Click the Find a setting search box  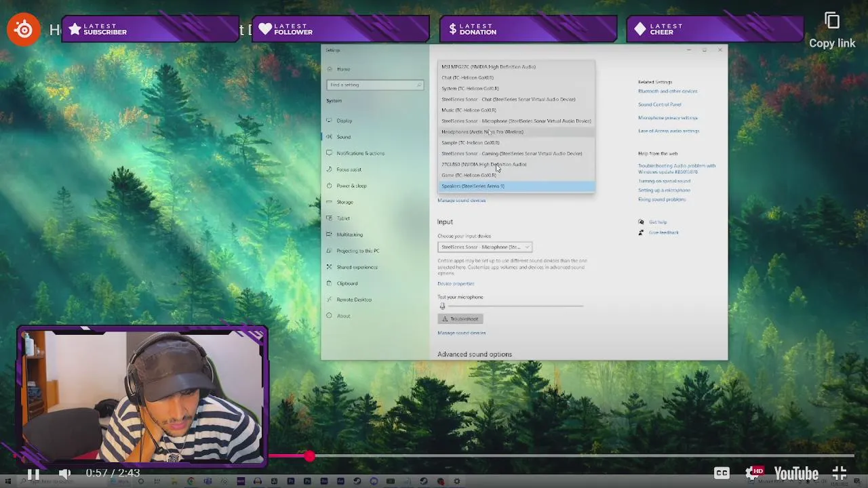375,85
